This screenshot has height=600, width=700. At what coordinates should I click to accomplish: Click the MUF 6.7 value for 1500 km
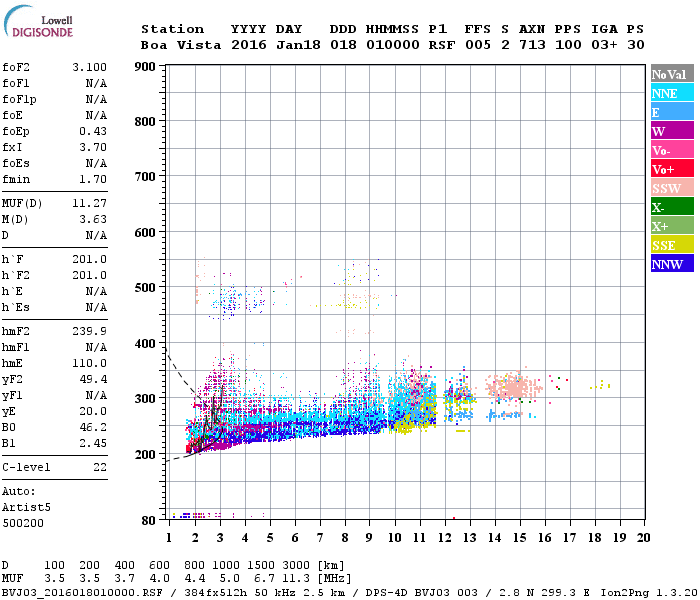point(265,579)
